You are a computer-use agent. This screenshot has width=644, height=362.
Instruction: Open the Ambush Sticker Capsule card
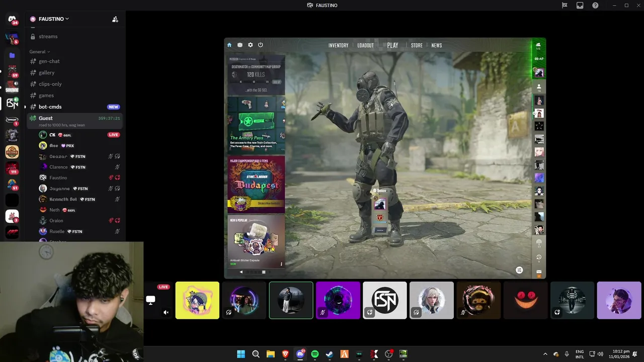256,242
